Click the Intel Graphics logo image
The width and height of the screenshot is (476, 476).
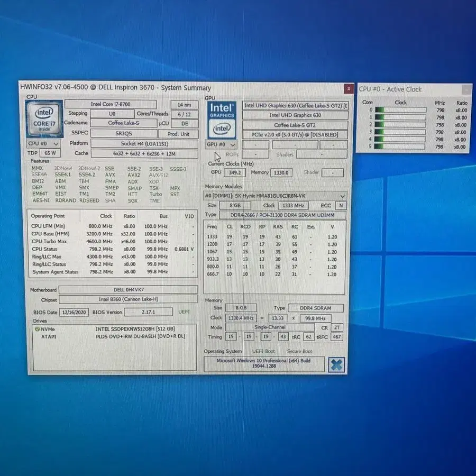pos(222,120)
